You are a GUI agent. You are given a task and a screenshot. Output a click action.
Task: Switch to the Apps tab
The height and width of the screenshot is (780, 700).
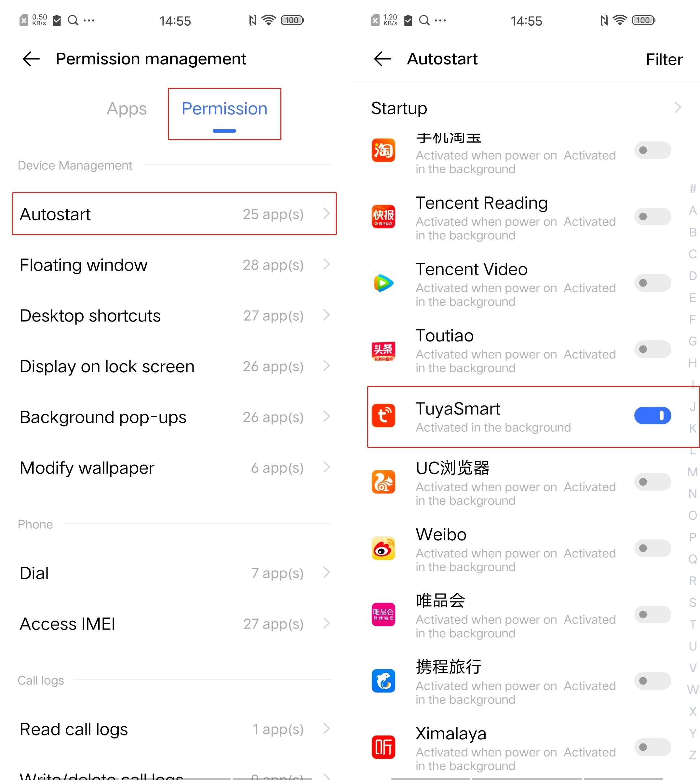click(x=127, y=109)
